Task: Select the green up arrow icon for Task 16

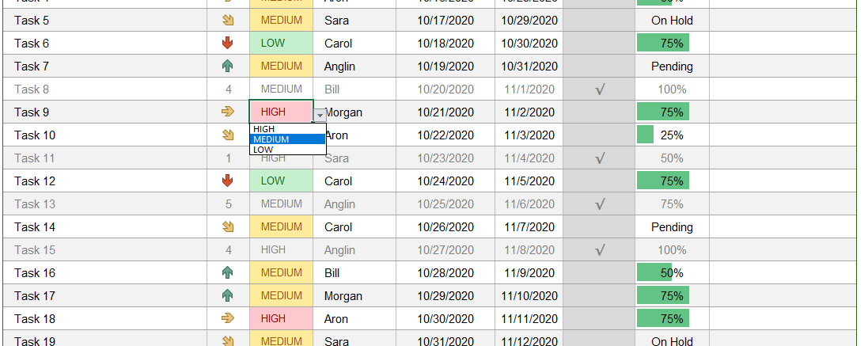Action: coord(228,272)
